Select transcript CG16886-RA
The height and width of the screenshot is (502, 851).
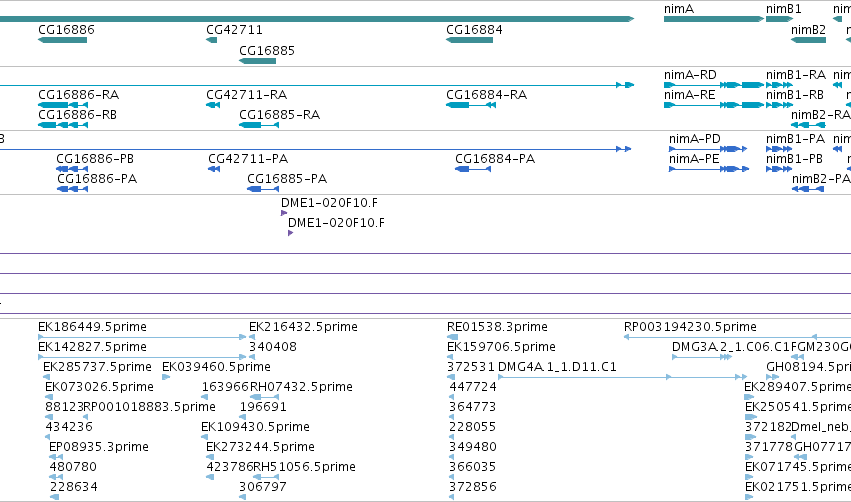point(79,95)
